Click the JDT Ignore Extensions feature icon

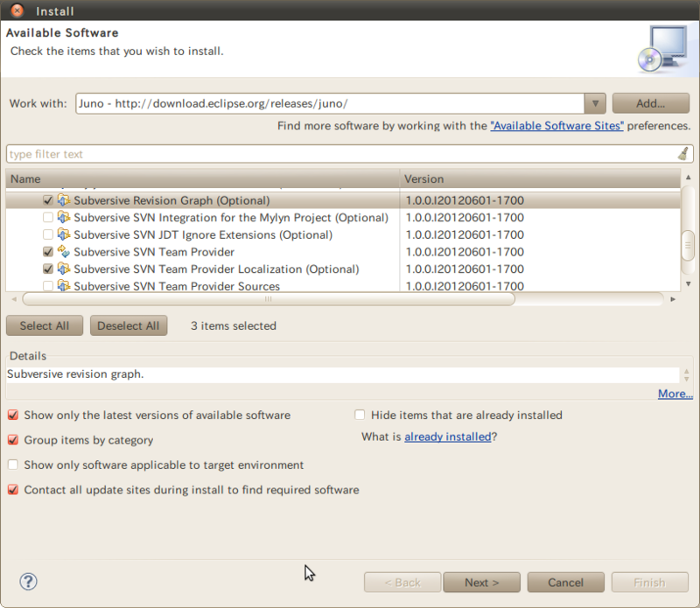click(x=64, y=234)
